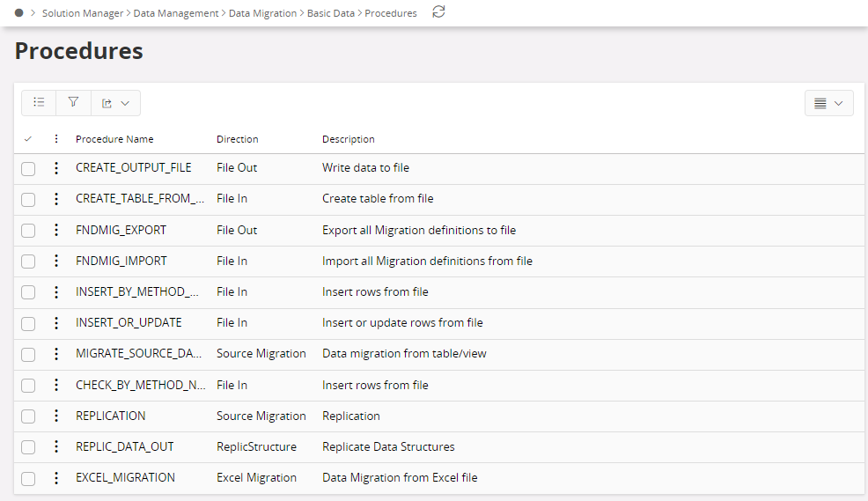868x501 pixels.
Task: Open the list view toolbar icon
Action: 39,102
